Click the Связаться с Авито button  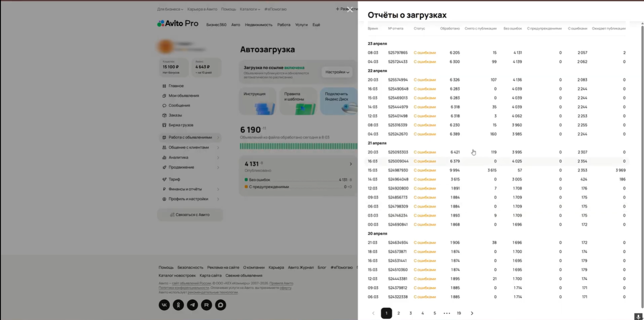(190, 214)
